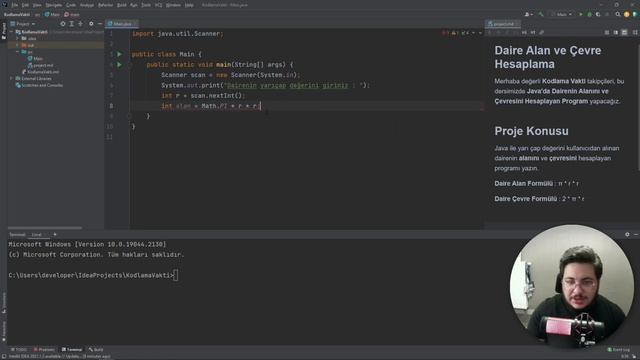Open the Project tool window side tab
Screen dimensions: 640x360
tap(4, 31)
